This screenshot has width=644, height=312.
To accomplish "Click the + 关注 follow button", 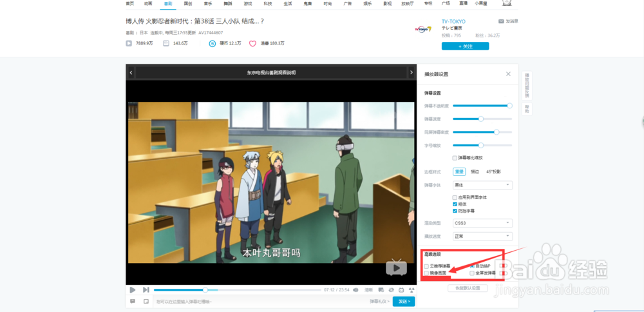I will click(x=466, y=46).
